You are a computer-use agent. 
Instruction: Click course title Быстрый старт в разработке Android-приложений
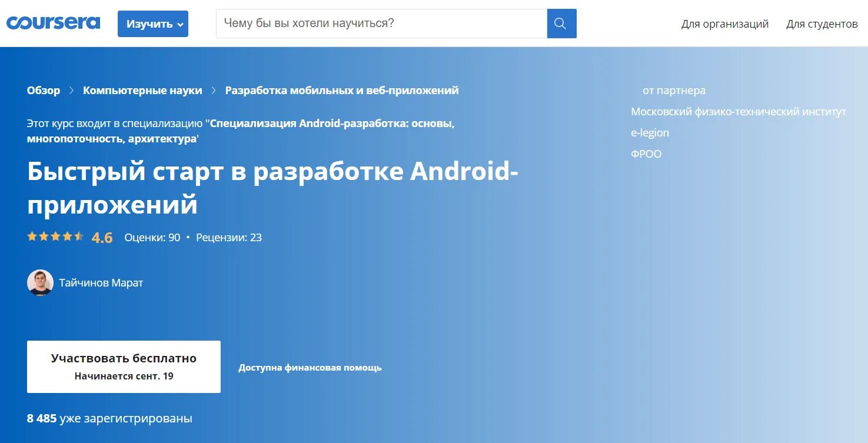(x=272, y=187)
